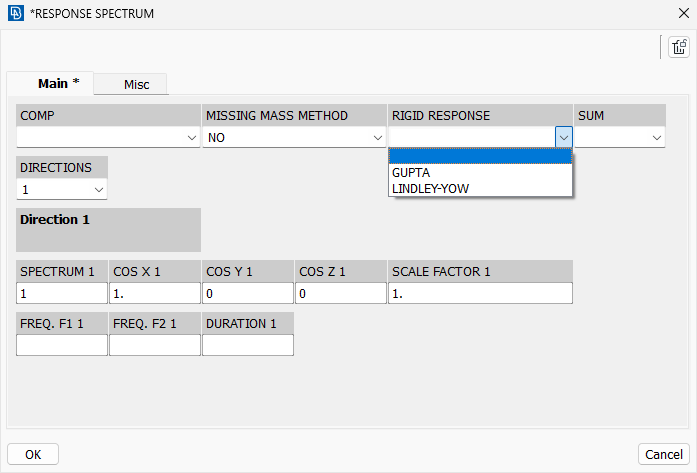Click the SCALE FACTOR 1 input field
This screenshot has width=697, height=473.
[x=480, y=293]
